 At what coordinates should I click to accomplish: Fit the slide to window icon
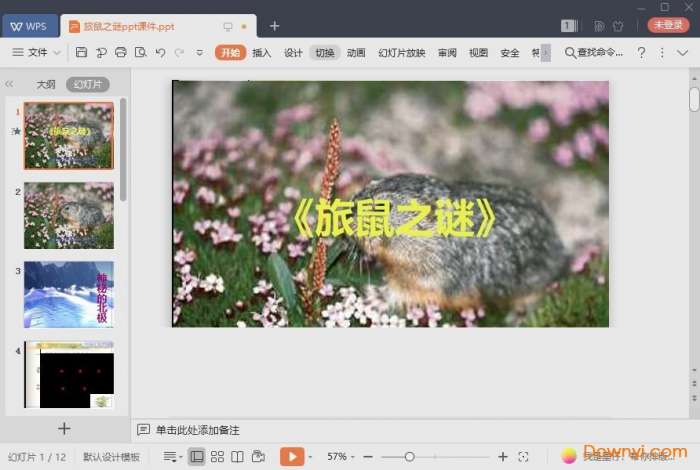[x=523, y=457]
